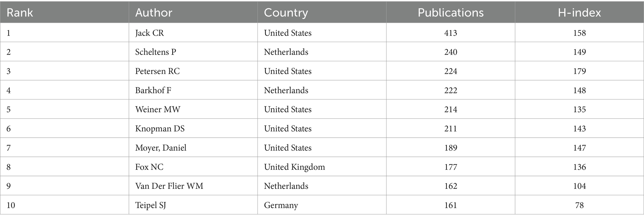Select the H-index value 179
Viewport: 644px width, 220px height.
pyautogui.click(x=579, y=71)
